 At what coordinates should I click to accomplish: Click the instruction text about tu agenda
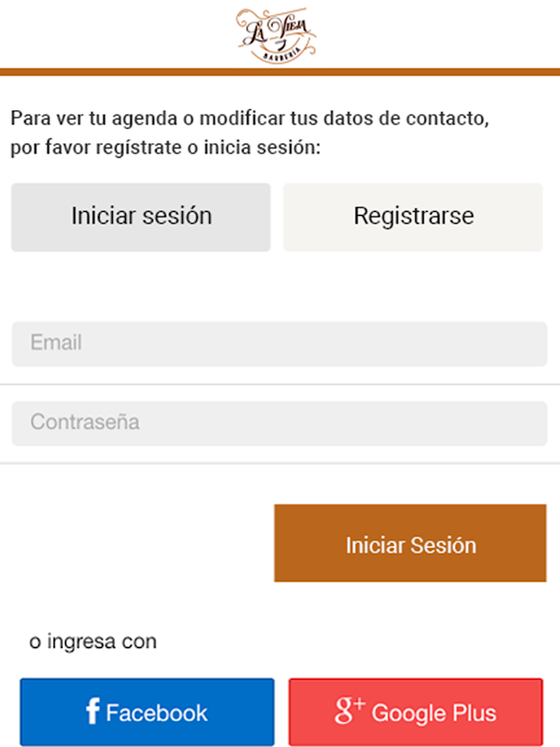tap(249, 120)
